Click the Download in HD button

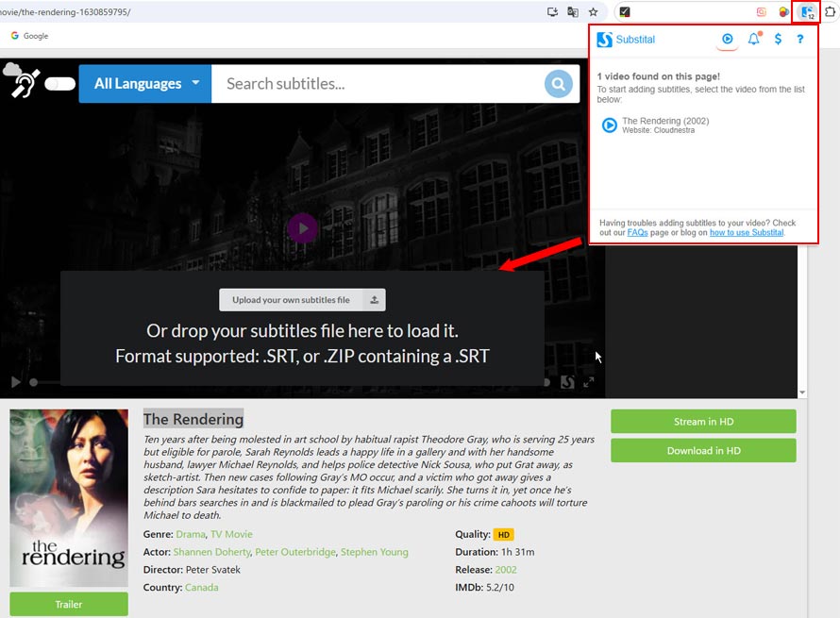tap(703, 450)
